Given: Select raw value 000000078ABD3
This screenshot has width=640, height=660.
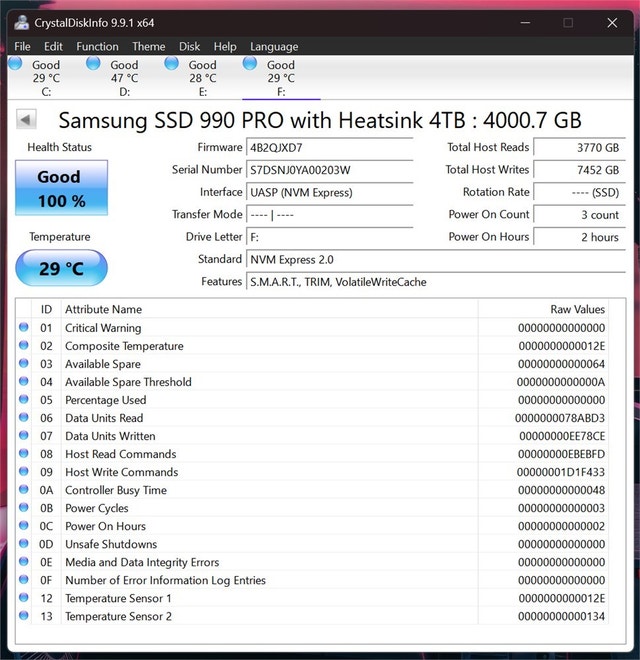Looking at the screenshot, I should pos(560,418).
